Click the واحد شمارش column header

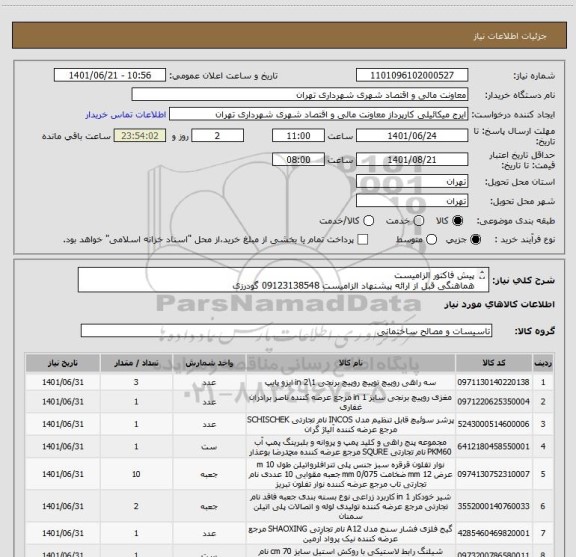tap(209, 363)
